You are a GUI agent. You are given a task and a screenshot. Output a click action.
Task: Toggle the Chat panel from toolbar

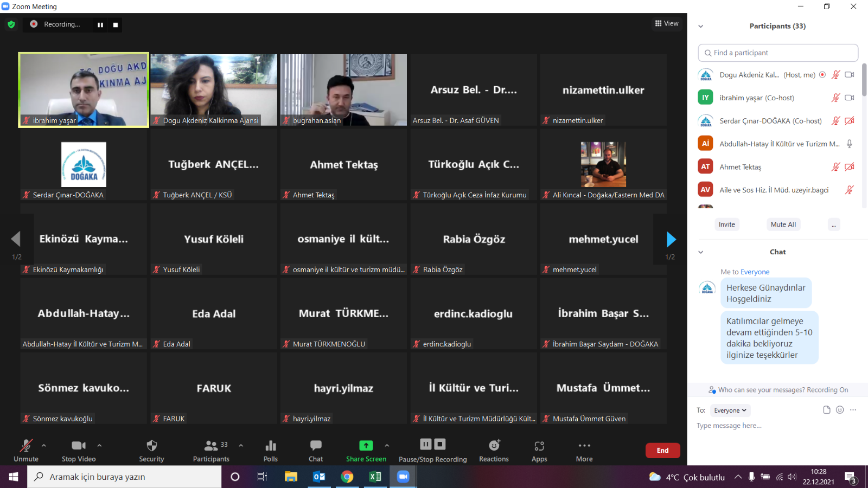316,450
